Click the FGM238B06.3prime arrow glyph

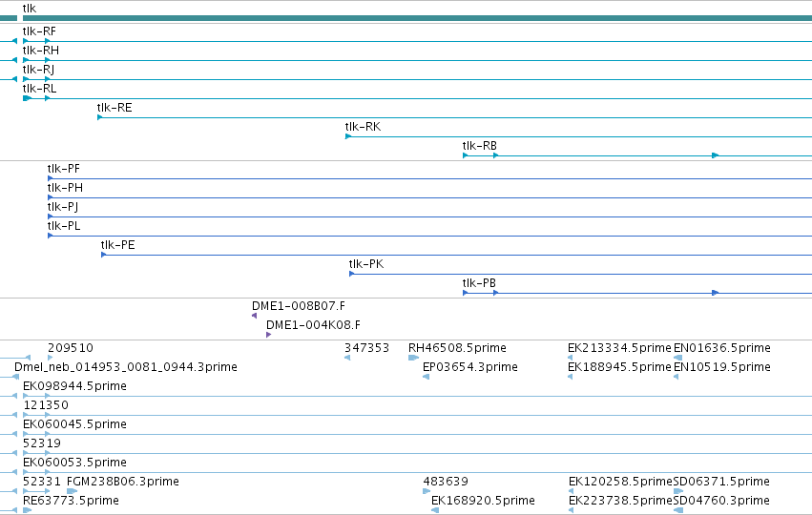pyautogui.click(x=72, y=491)
